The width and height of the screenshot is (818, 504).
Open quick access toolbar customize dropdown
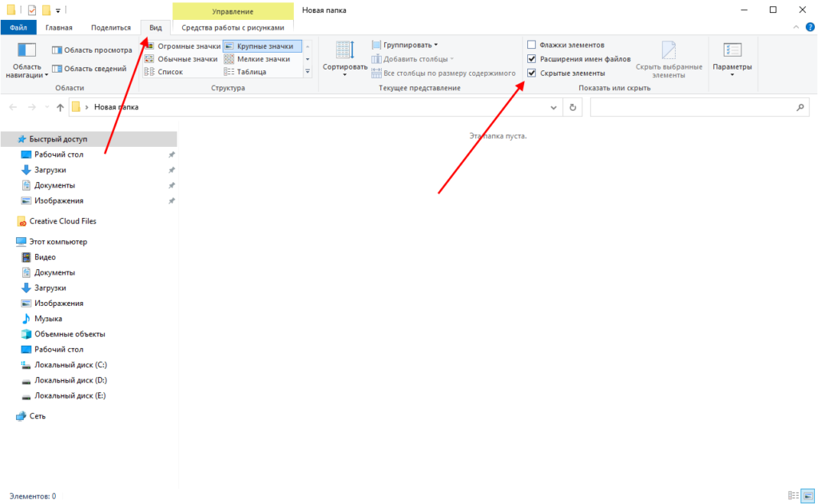coord(58,10)
